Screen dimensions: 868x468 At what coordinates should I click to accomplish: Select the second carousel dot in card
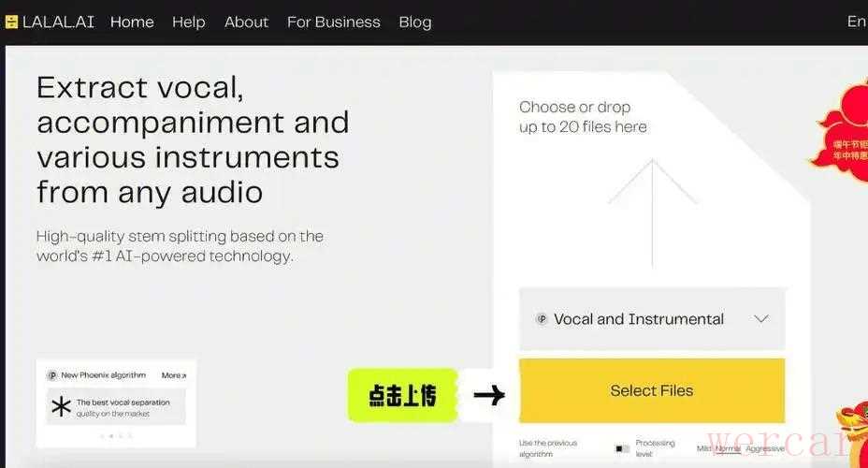tap(111, 436)
